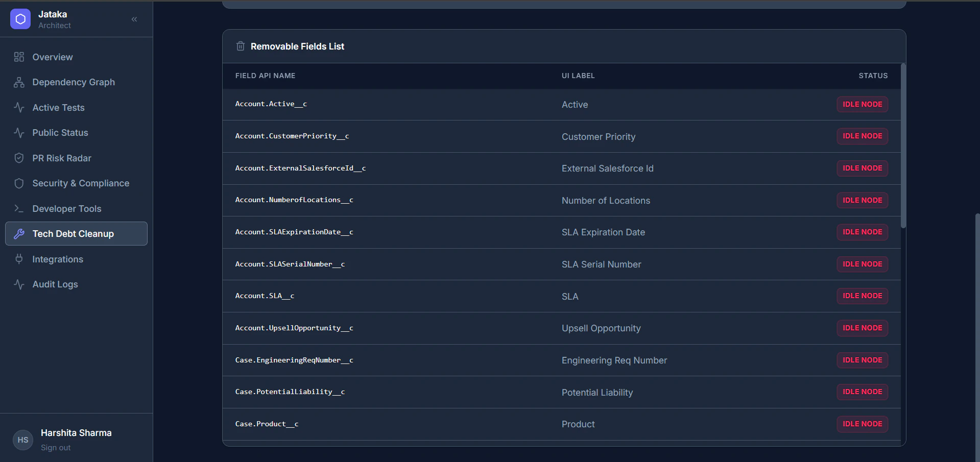Click the page's main vertical scrollbar
The image size is (980, 462).
[977, 337]
